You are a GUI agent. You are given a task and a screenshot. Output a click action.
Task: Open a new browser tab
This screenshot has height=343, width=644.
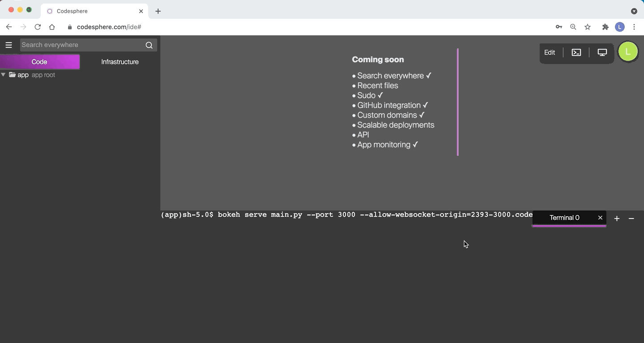[x=158, y=11]
